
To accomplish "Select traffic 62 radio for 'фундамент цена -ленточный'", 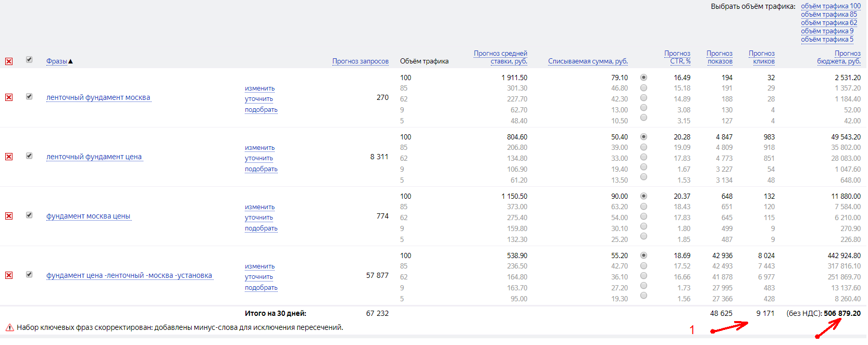I will [643, 275].
